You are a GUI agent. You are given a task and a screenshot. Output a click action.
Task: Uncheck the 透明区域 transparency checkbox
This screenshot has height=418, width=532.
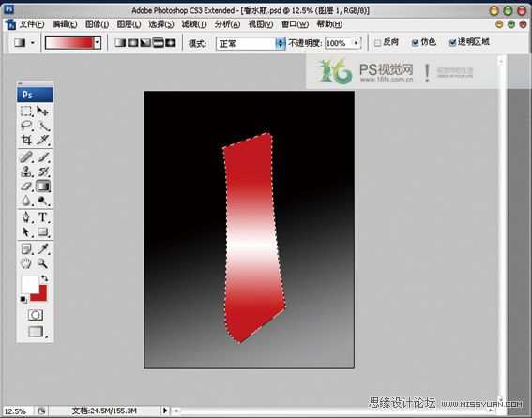pos(452,43)
